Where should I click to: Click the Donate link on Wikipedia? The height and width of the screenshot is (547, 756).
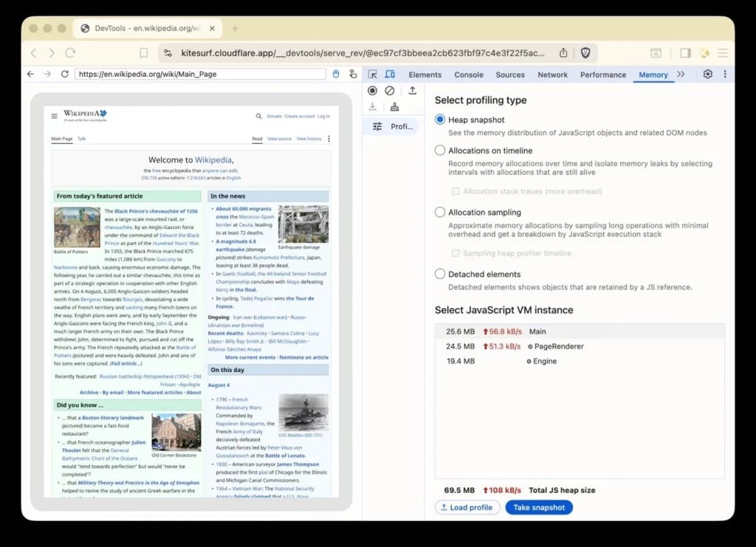pyautogui.click(x=274, y=116)
